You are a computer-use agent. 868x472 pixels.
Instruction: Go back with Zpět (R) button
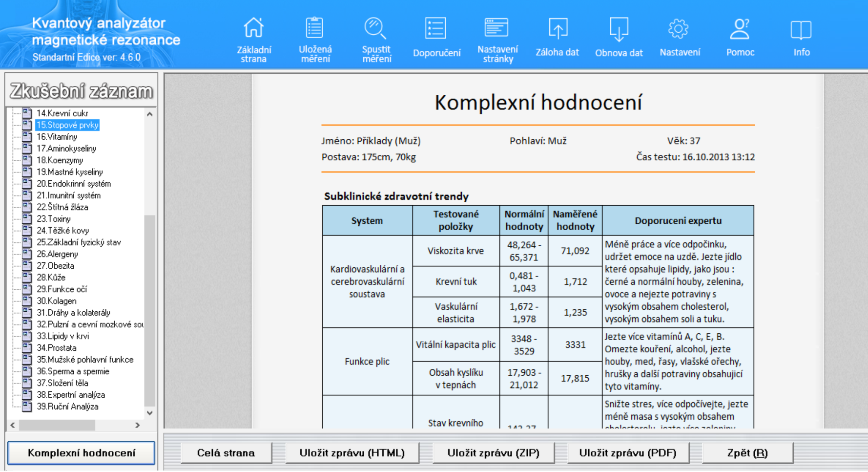(x=747, y=453)
